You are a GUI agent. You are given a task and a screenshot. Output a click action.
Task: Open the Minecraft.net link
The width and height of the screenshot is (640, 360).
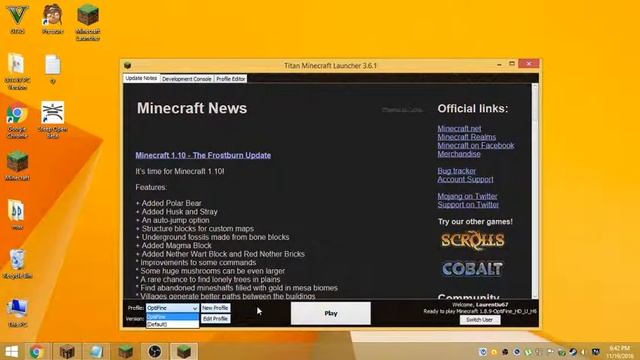click(459, 129)
